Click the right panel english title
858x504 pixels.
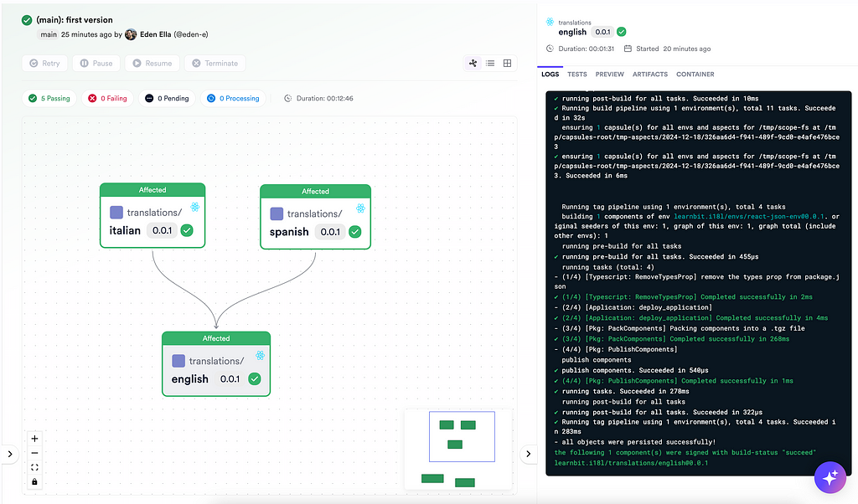[x=572, y=33]
